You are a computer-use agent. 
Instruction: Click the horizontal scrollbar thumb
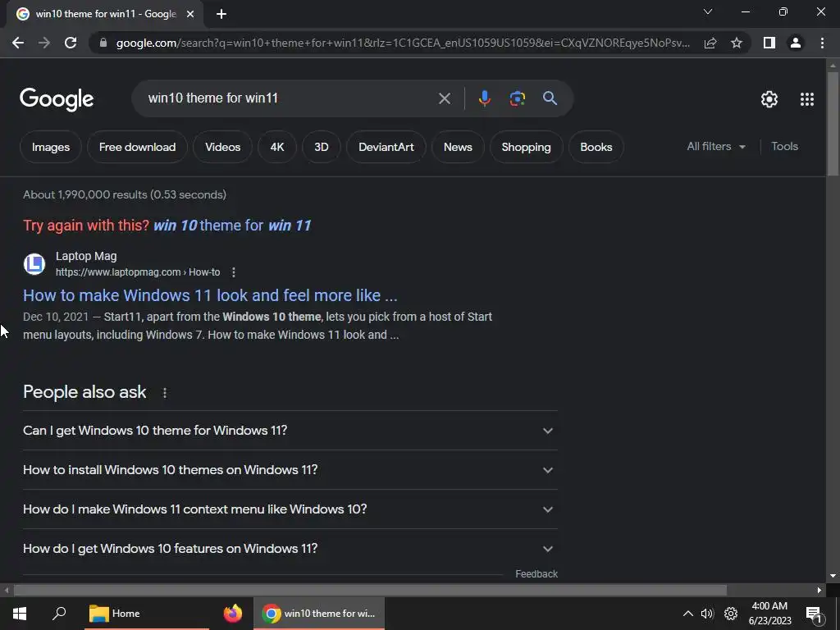click(370, 591)
